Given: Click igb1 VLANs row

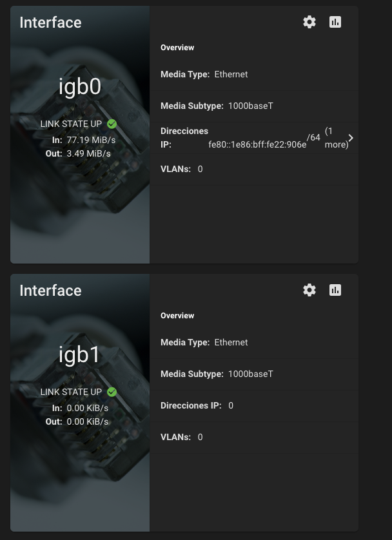Looking at the screenshot, I should pos(182,437).
